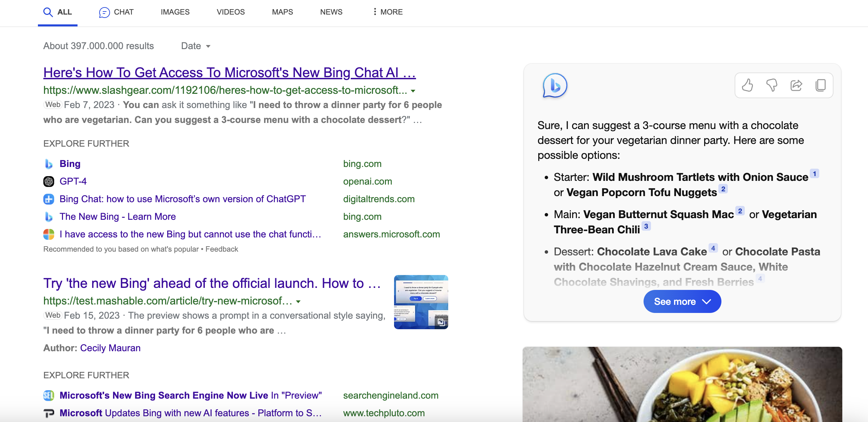Screen dimensions: 868x422
Task: Switch to the NEWS tab
Action: click(x=331, y=12)
